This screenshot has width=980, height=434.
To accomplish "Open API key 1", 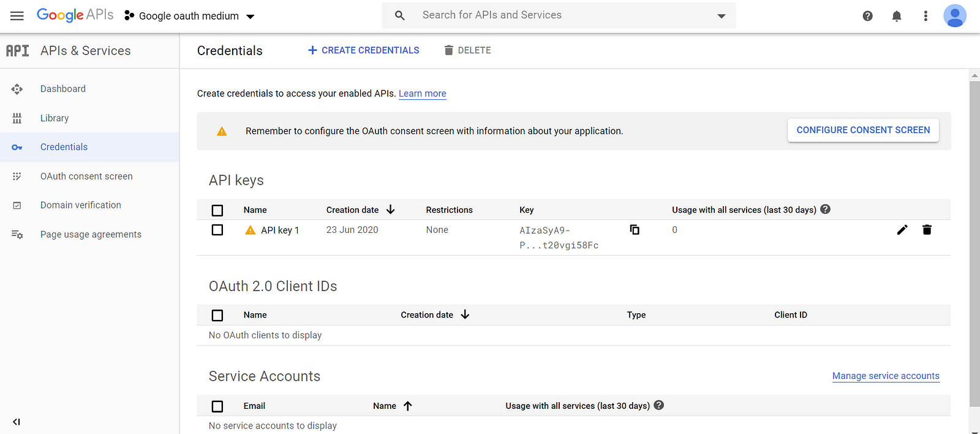I will point(280,230).
